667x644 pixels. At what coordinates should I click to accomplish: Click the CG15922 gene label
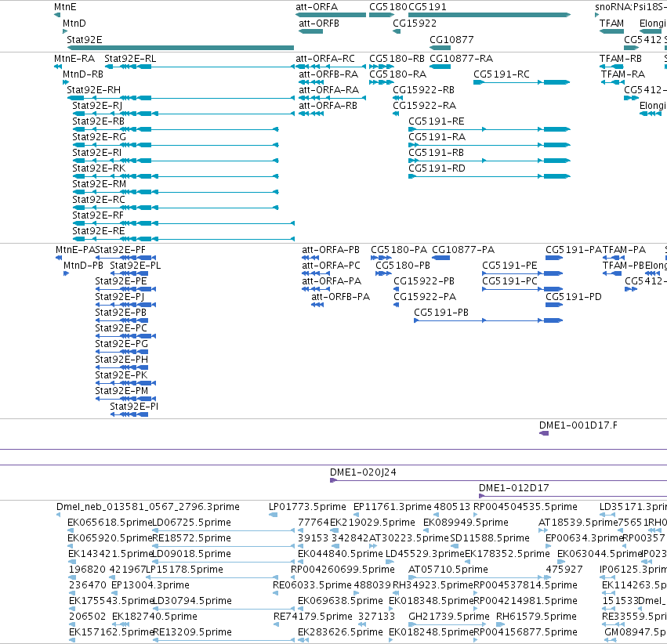[x=415, y=23]
